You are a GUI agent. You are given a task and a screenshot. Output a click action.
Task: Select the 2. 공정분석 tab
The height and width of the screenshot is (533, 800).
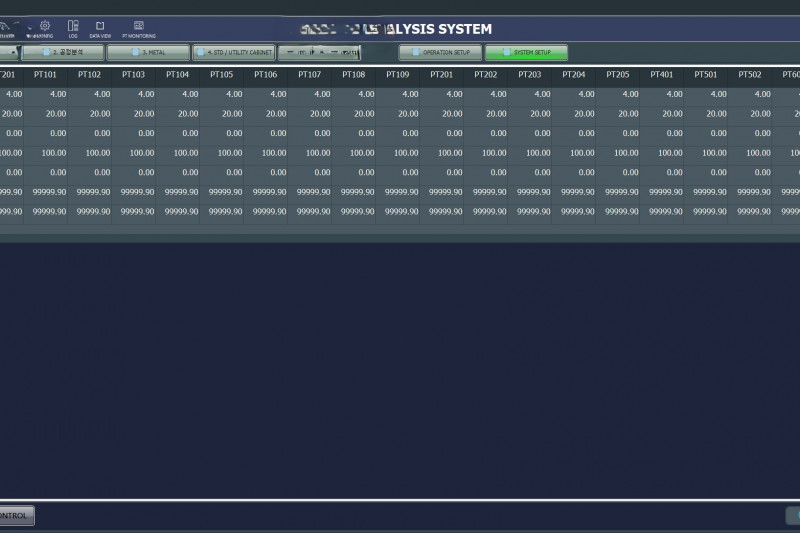(x=62, y=52)
